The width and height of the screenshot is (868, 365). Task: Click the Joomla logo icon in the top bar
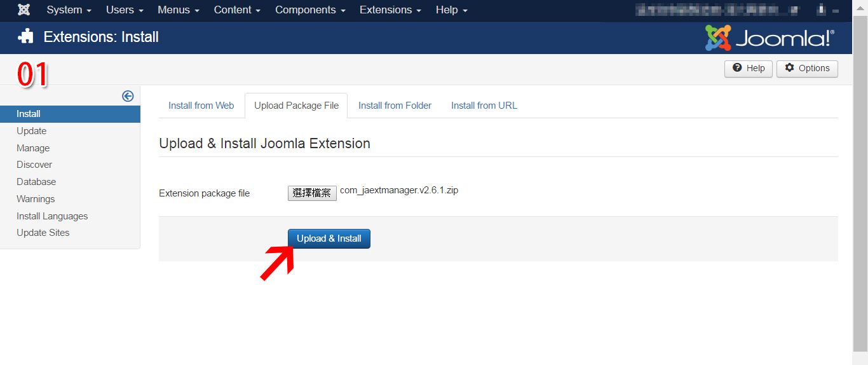(x=24, y=10)
